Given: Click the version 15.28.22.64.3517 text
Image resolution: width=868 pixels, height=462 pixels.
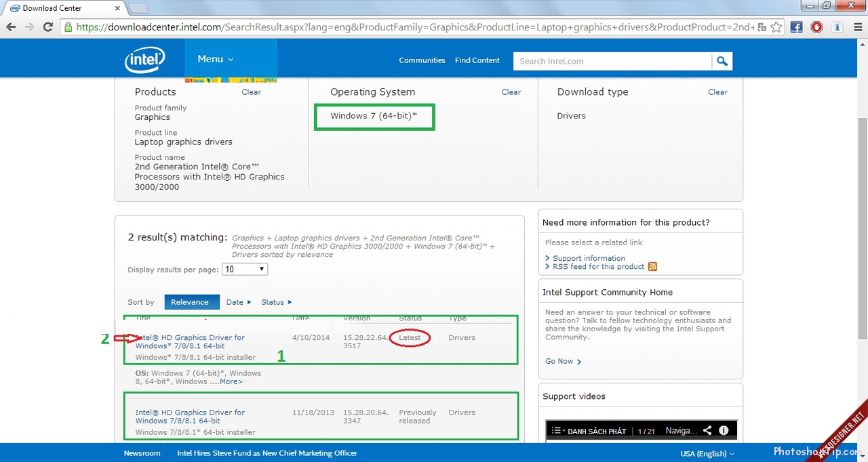Looking at the screenshot, I should [366, 341].
